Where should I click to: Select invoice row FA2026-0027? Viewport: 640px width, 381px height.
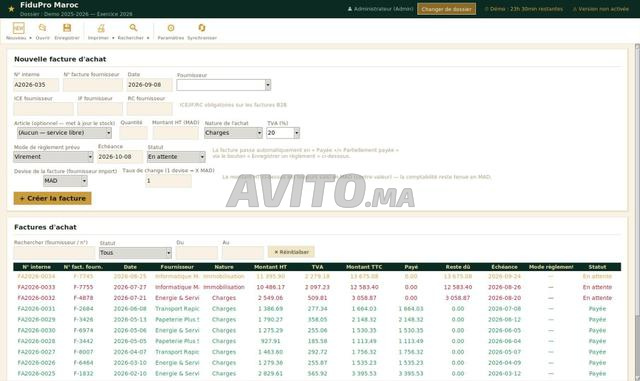pyautogui.click(x=317, y=352)
